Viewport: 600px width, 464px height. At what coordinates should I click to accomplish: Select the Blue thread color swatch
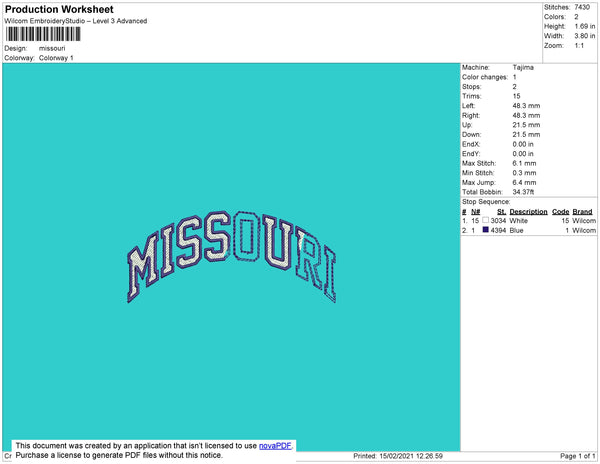[x=485, y=230]
